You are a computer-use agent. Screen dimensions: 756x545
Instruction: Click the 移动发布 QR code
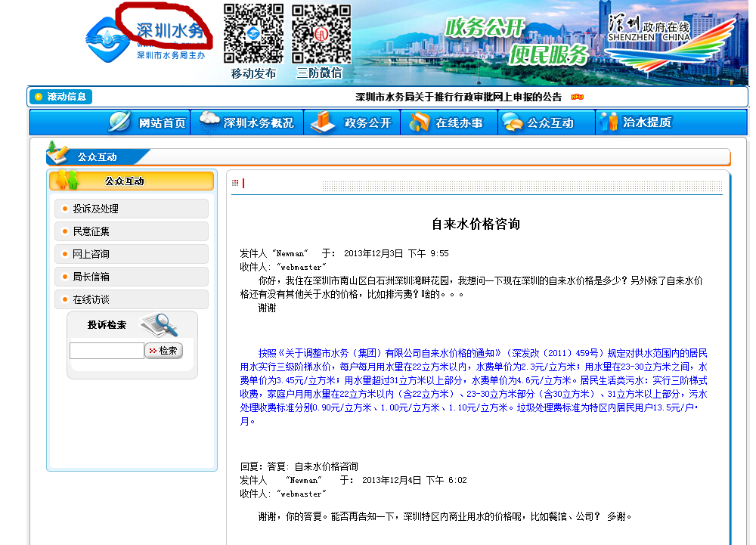pos(253,33)
